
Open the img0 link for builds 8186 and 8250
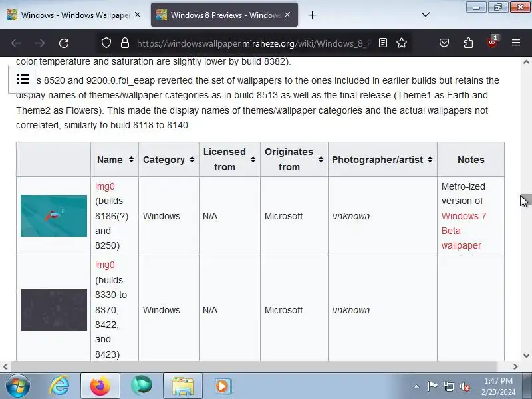coord(105,186)
